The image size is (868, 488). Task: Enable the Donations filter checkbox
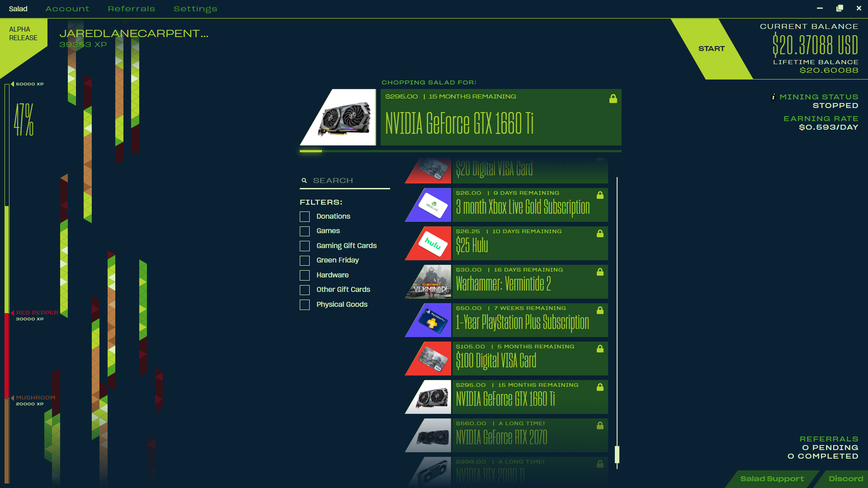click(305, 216)
